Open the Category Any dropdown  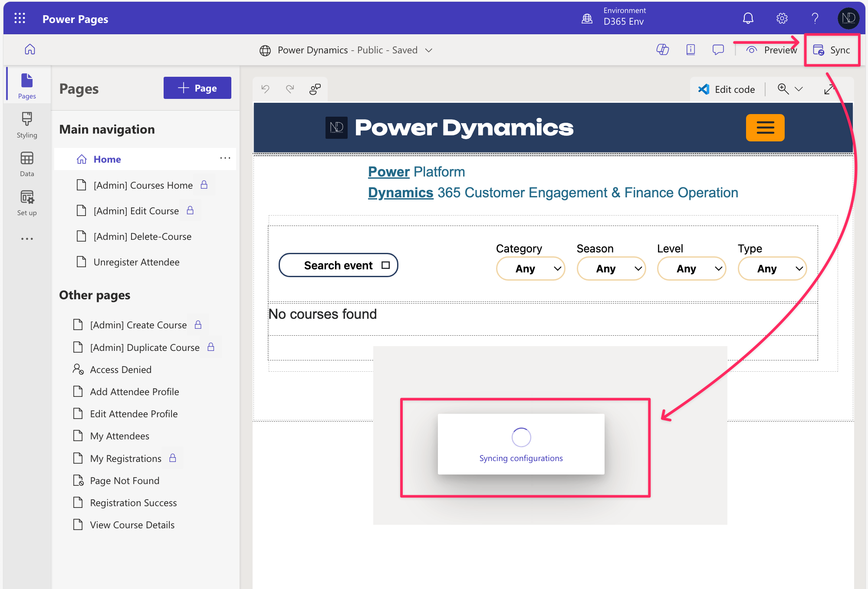(530, 269)
